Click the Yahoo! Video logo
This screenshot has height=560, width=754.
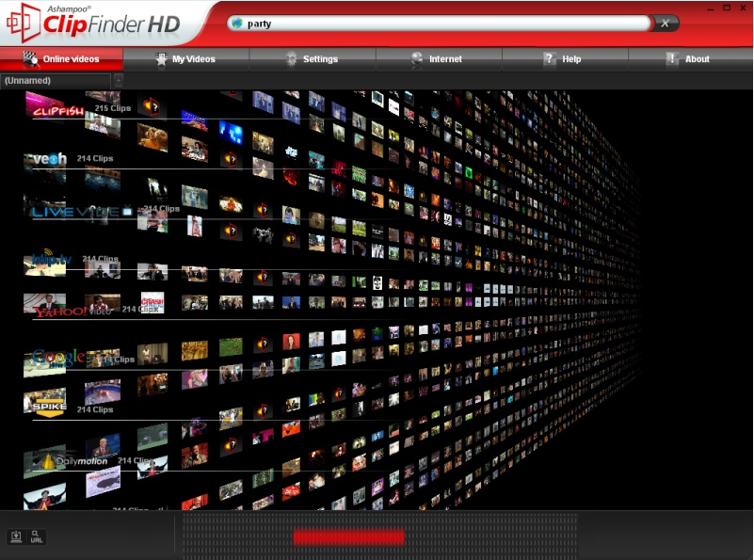72,311
